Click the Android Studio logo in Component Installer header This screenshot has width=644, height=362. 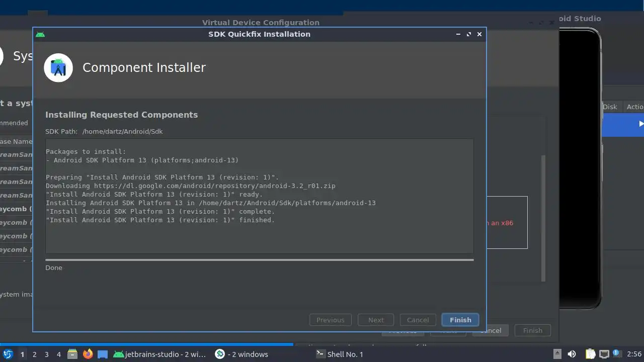pyautogui.click(x=58, y=67)
